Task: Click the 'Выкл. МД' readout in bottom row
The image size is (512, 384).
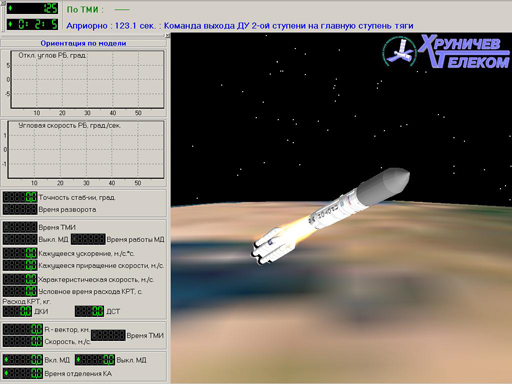Action: click(x=95, y=360)
